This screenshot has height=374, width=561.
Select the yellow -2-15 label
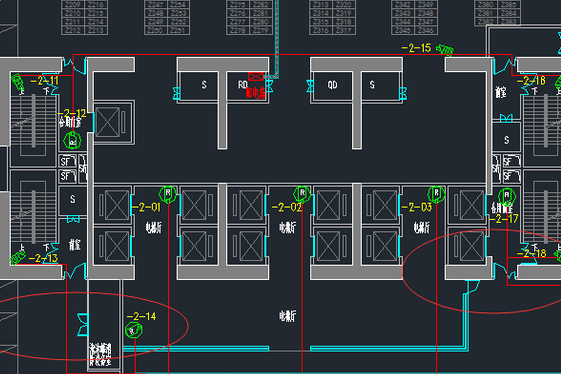[416, 48]
